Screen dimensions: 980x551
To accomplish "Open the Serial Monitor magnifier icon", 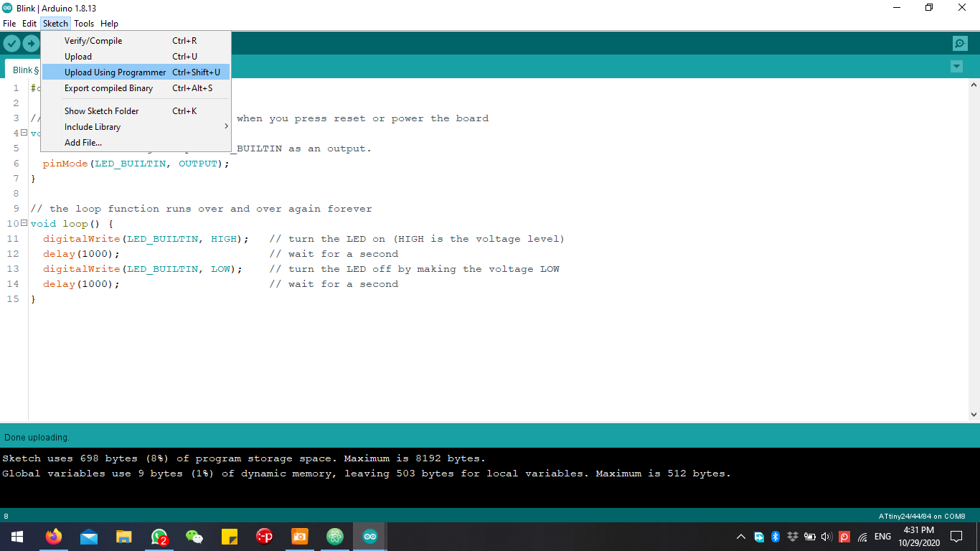I will [960, 44].
